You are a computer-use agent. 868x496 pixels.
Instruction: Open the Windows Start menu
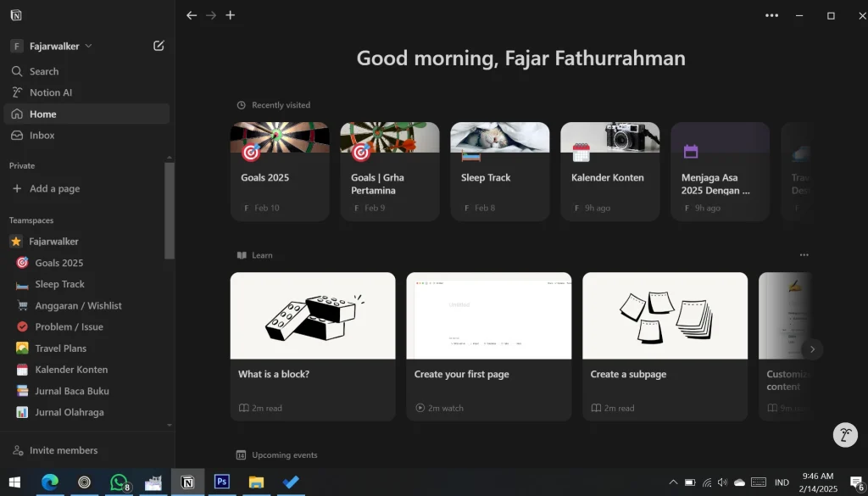click(x=14, y=482)
